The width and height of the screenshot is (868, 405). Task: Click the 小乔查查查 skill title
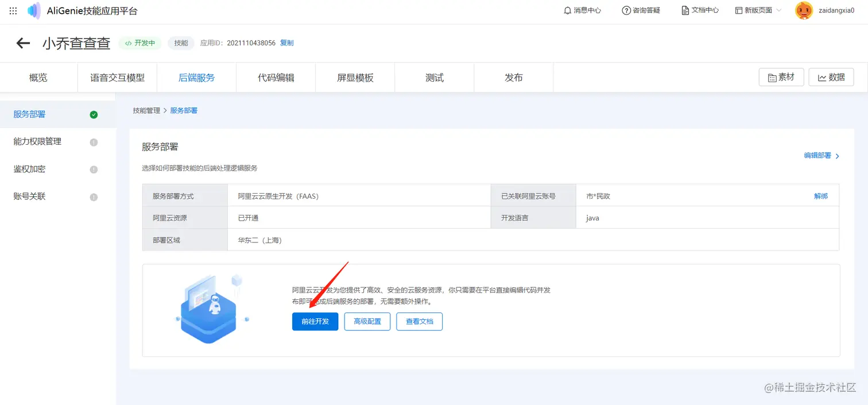[x=76, y=44]
